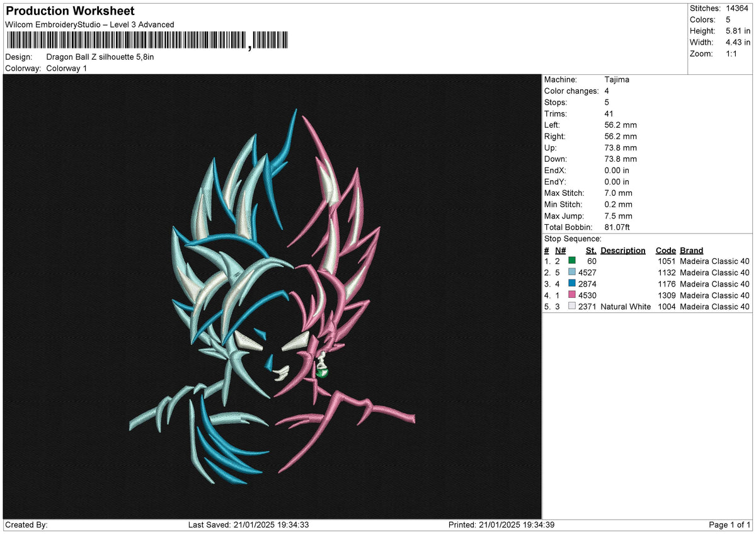
Task: Click the Height value 5.81 in
Action: [738, 31]
